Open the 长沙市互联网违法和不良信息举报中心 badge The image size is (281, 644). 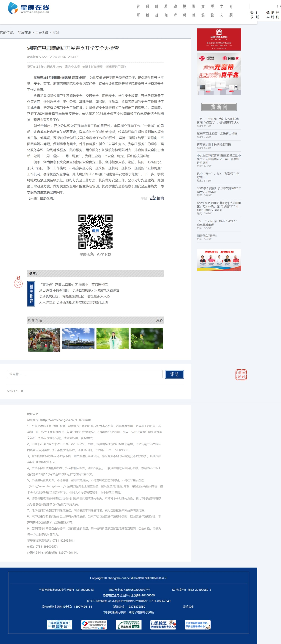[198, 624]
